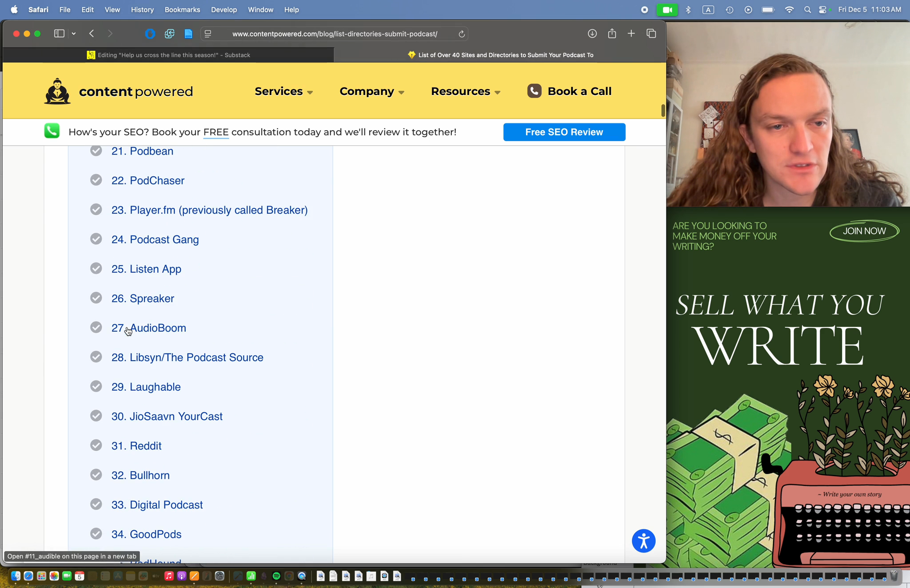910x588 pixels.
Task: Open FaceTime from the Dock
Action: [x=67, y=576]
